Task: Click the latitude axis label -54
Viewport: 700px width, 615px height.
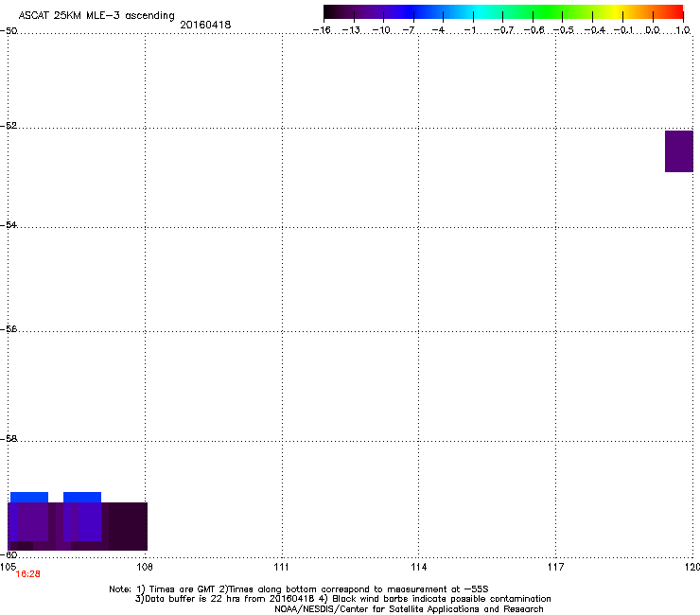Action: click(9, 224)
